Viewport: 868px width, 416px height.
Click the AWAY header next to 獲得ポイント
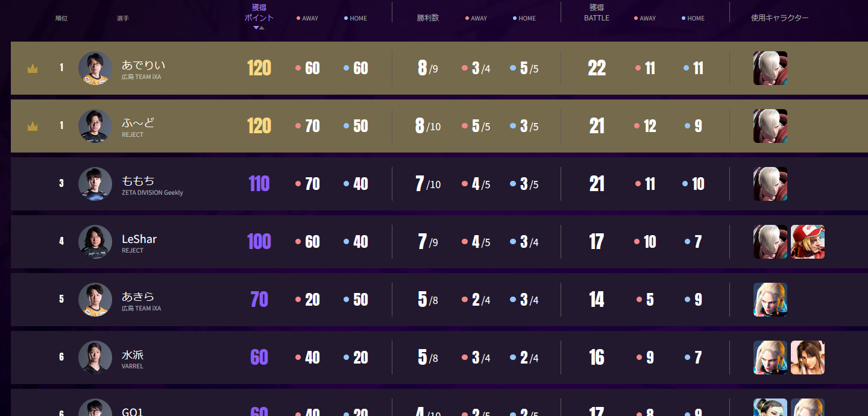(x=307, y=18)
